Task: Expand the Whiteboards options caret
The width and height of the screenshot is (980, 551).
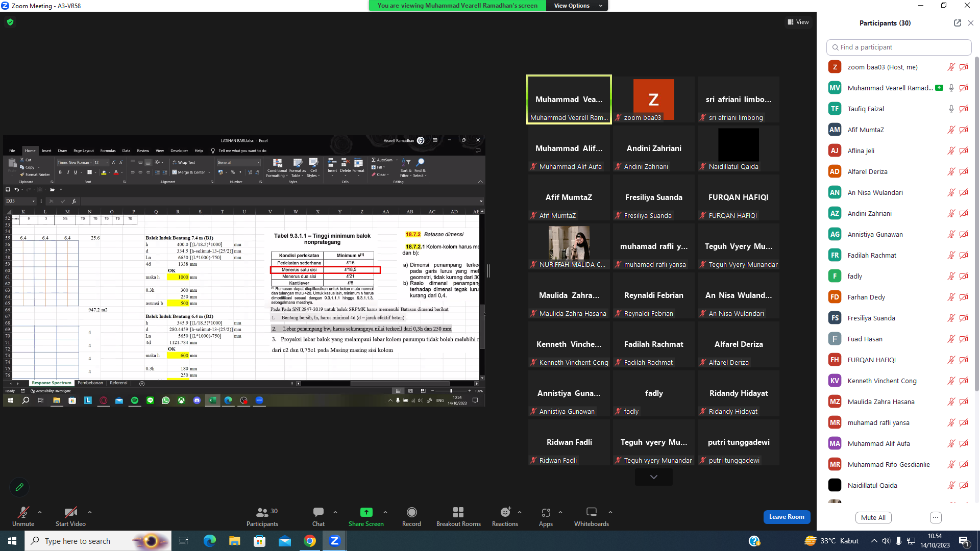Action: [x=610, y=512]
